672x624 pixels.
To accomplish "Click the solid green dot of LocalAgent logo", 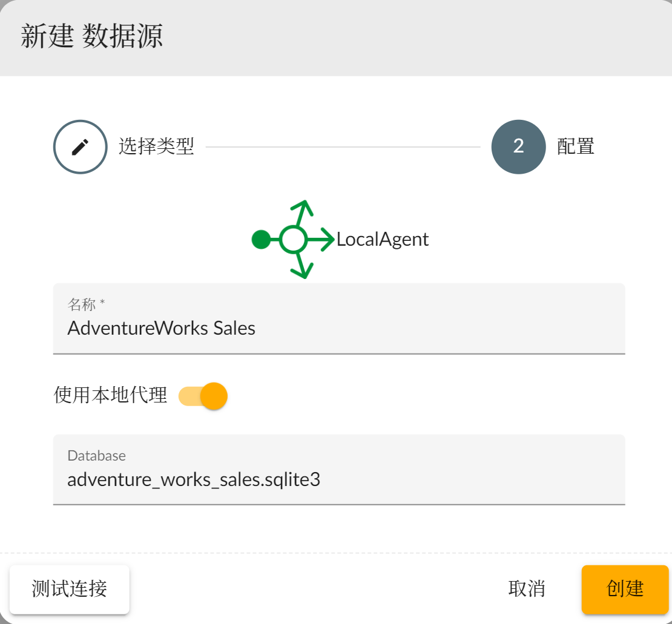I will 261,240.
